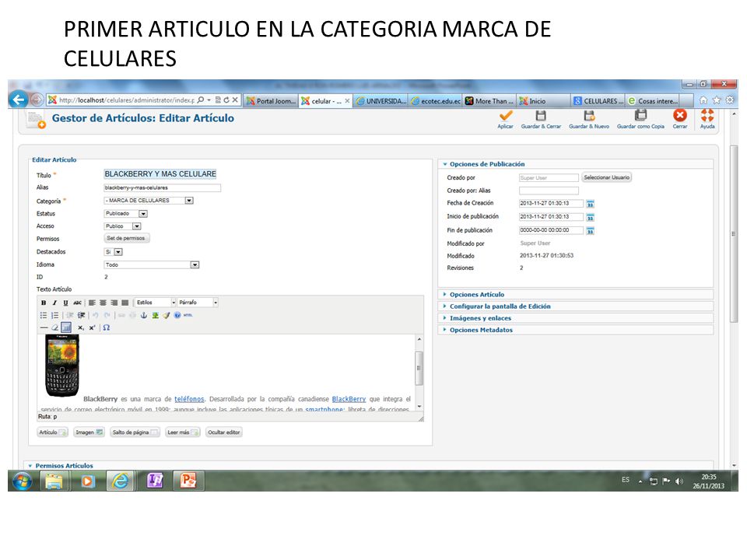747x560 pixels.
Task: Click the cleanup code brush icon
Action: pyautogui.click(x=167, y=315)
